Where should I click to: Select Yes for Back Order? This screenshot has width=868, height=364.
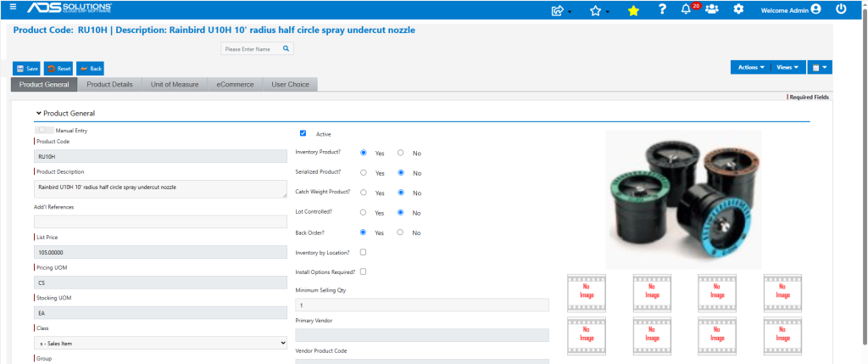tap(364, 232)
